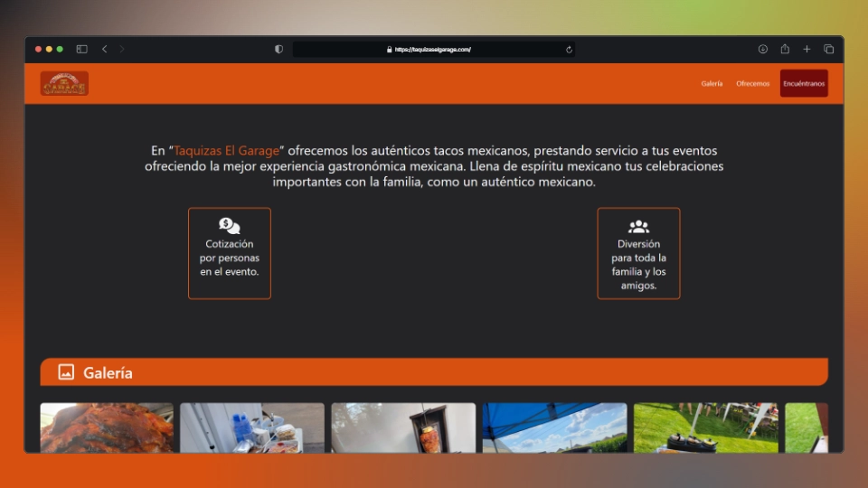Click the Galería picture frame icon

coord(66,372)
